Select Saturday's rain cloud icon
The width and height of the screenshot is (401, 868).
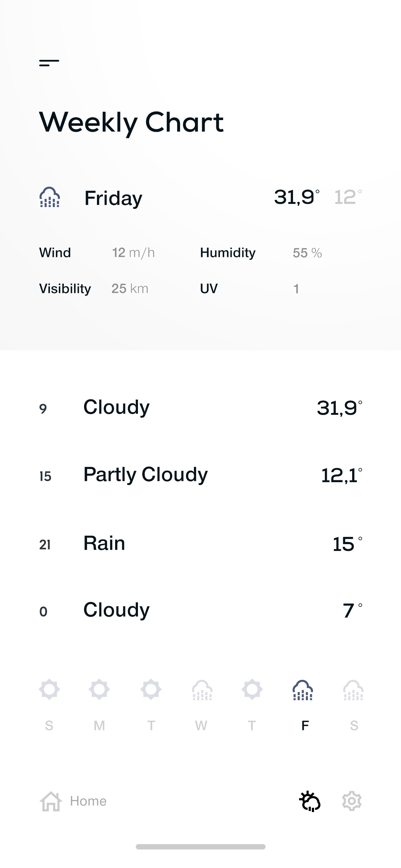point(353,690)
